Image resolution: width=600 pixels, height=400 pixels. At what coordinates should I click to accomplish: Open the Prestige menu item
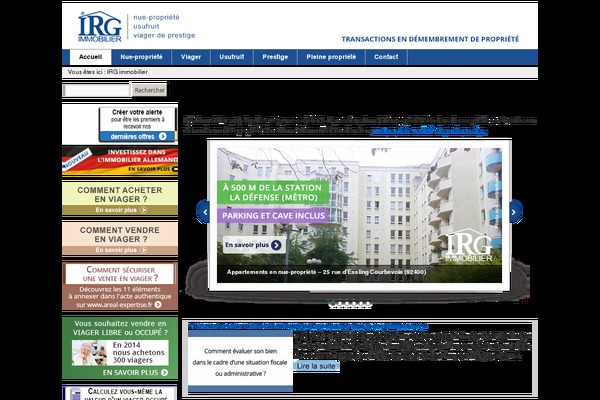[x=275, y=57]
